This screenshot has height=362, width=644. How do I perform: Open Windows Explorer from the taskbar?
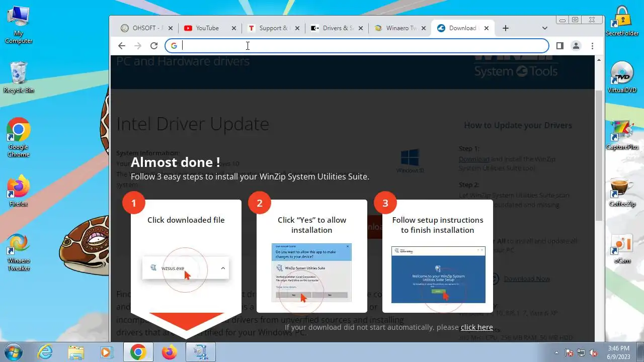[76, 352]
